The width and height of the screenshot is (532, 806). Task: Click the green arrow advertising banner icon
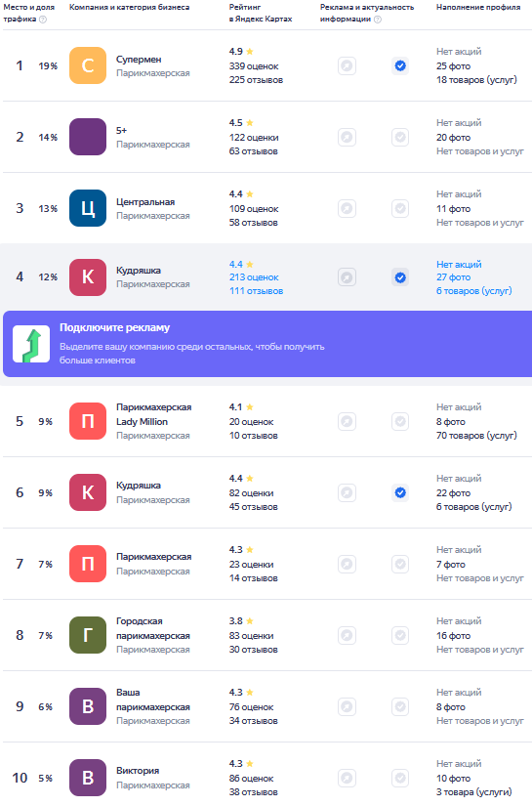(31, 344)
